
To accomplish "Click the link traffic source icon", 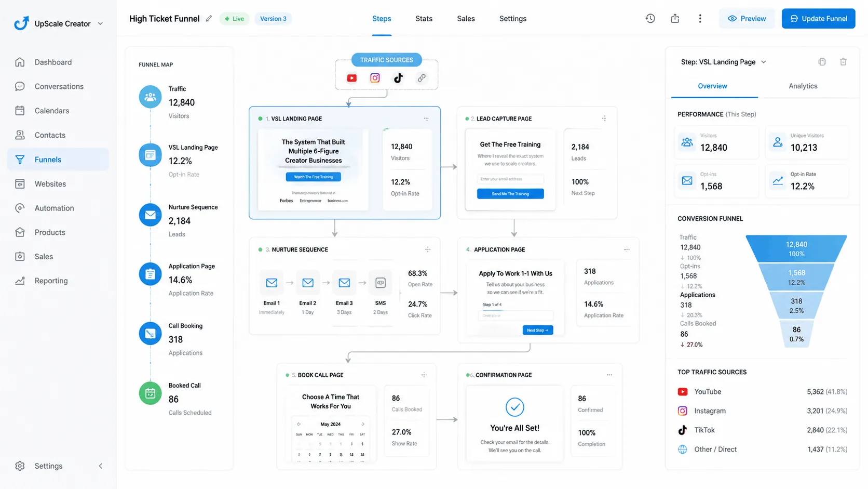I will (422, 78).
